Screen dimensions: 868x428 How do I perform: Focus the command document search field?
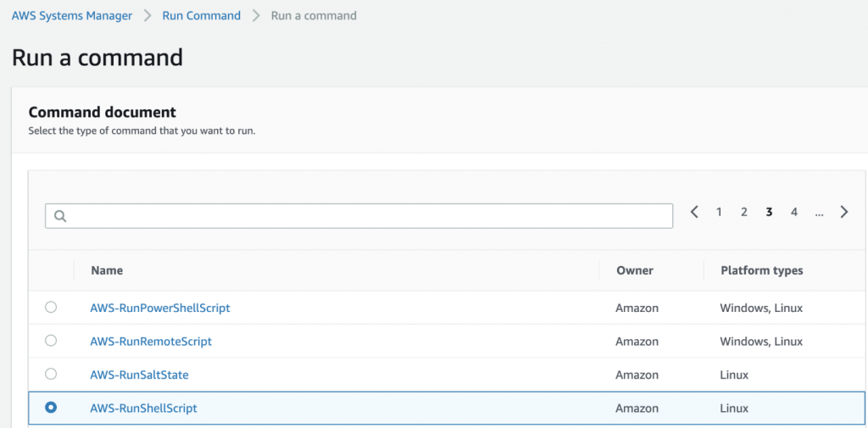[364, 216]
